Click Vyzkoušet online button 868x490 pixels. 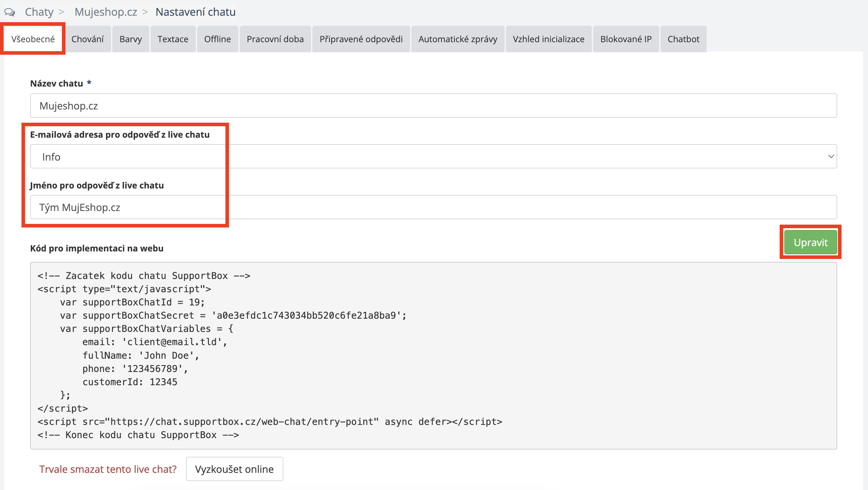point(234,469)
